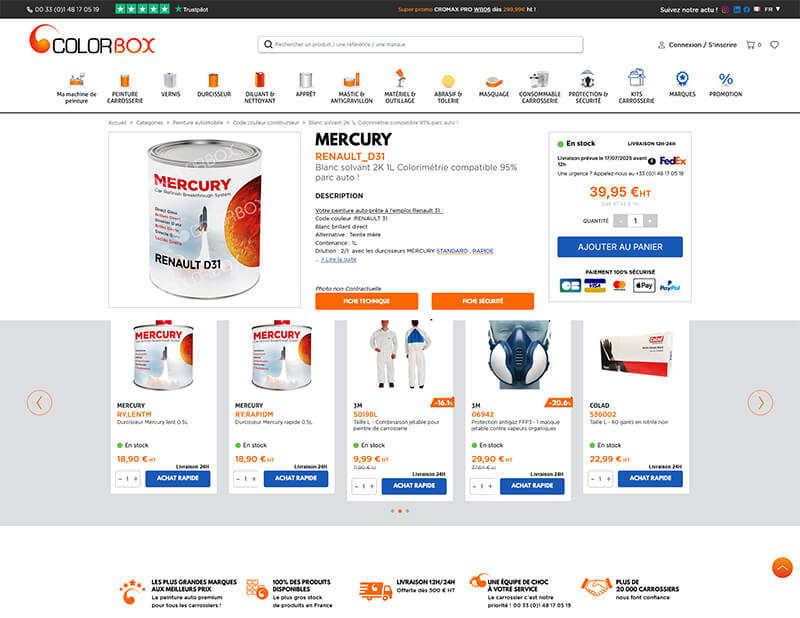Image resolution: width=800 pixels, height=618 pixels.
Task: Show next products with carousel right arrow
Action: click(760, 403)
